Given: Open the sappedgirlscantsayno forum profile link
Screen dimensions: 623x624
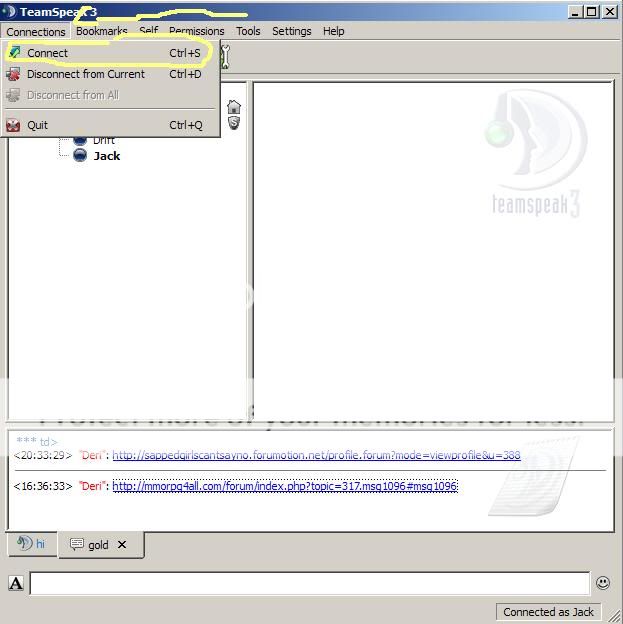Looking at the screenshot, I should click(316, 455).
